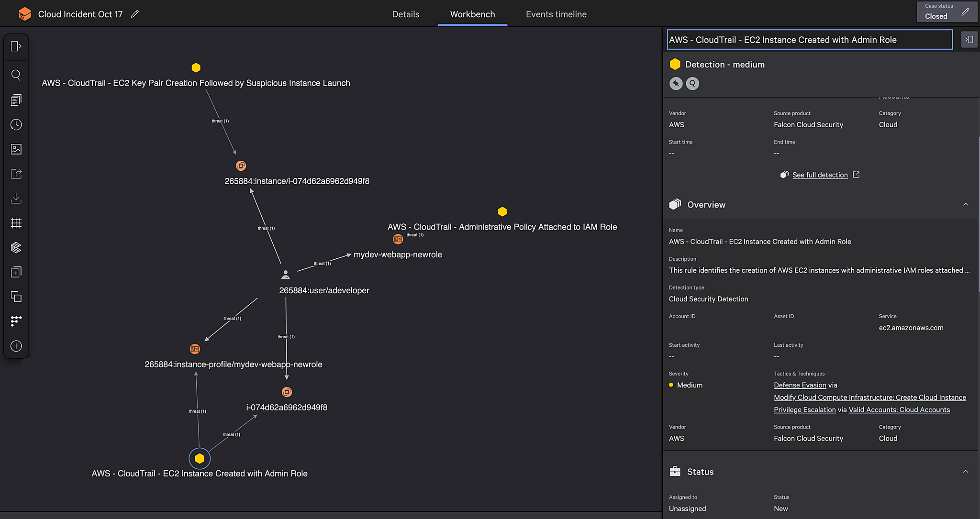Viewport: 980px width, 519px height.
Task: Click the magnifier icon under Detection medium
Action: tap(692, 84)
